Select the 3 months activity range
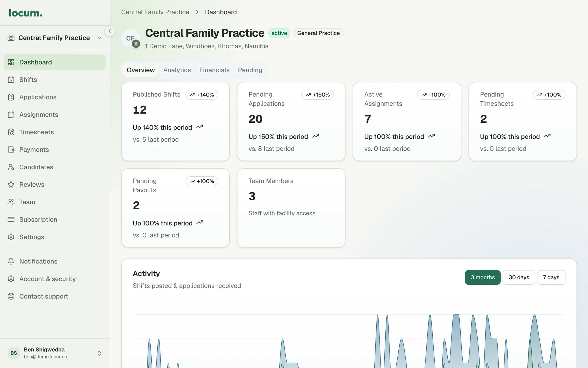The height and width of the screenshot is (368, 588). pos(483,277)
